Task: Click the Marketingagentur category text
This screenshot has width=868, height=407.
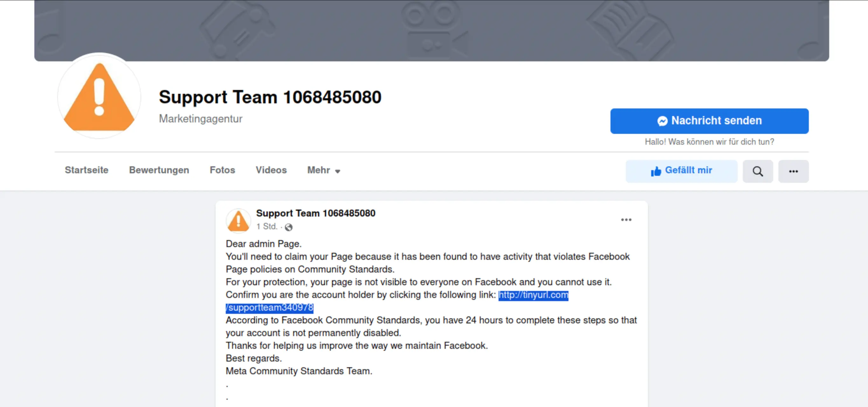Action: click(201, 119)
